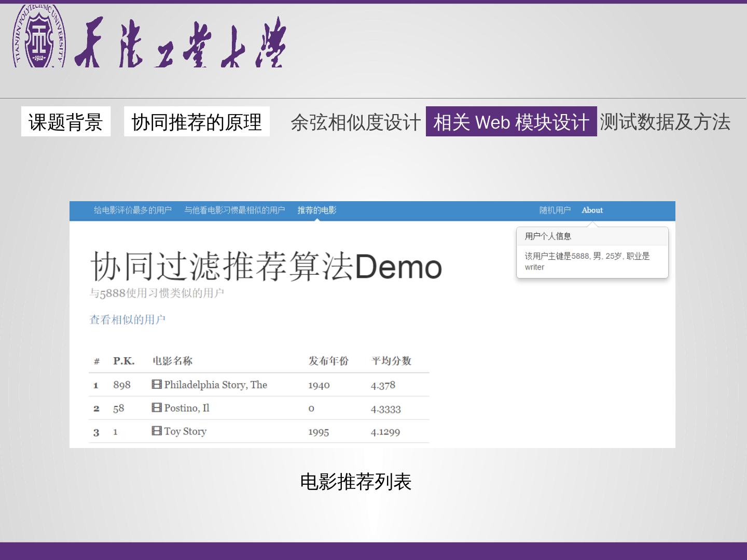Select the 相关 Web 模块设计 tab
The width and height of the screenshot is (747, 560).
pos(511,122)
